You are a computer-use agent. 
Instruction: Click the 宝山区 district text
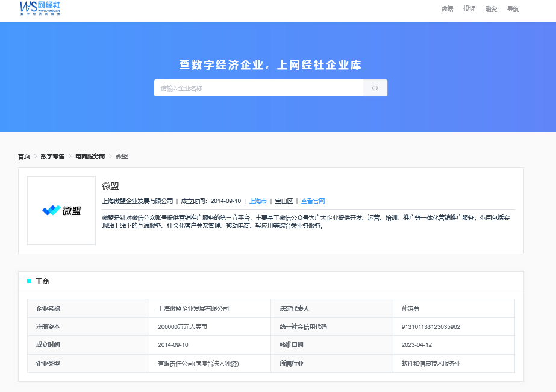tap(284, 201)
